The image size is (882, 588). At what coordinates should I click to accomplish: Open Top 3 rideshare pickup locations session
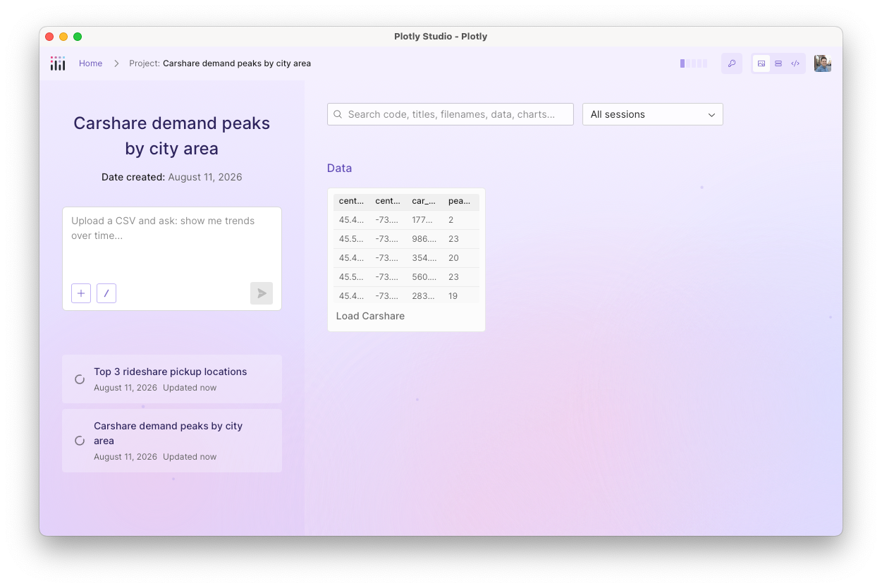coord(172,379)
